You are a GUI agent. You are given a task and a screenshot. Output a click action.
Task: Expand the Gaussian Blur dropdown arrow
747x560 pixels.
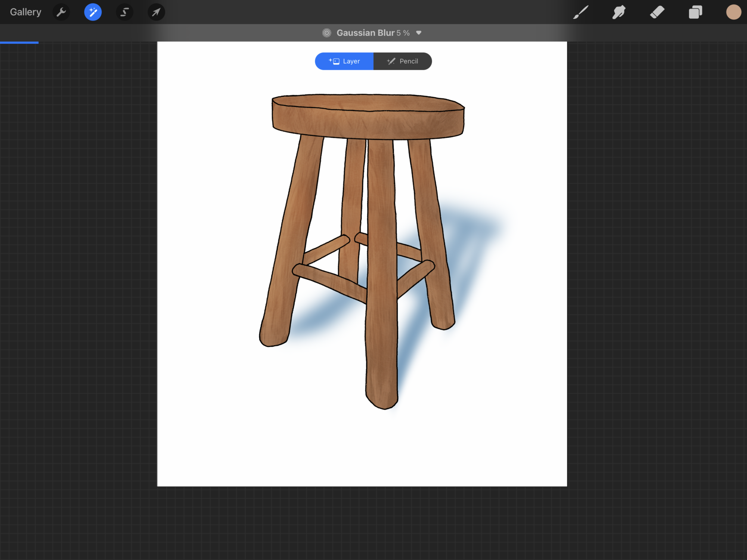(419, 33)
